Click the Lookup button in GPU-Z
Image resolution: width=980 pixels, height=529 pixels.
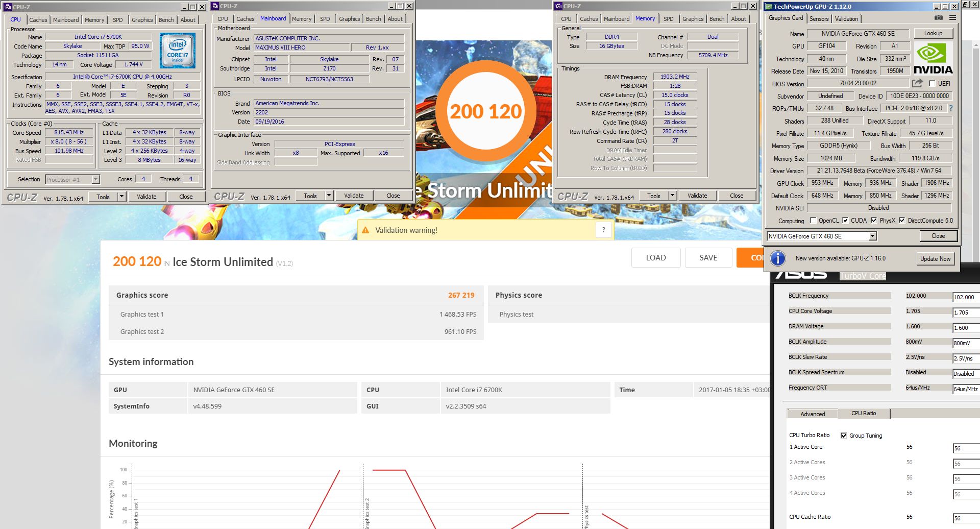click(x=933, y=33)
